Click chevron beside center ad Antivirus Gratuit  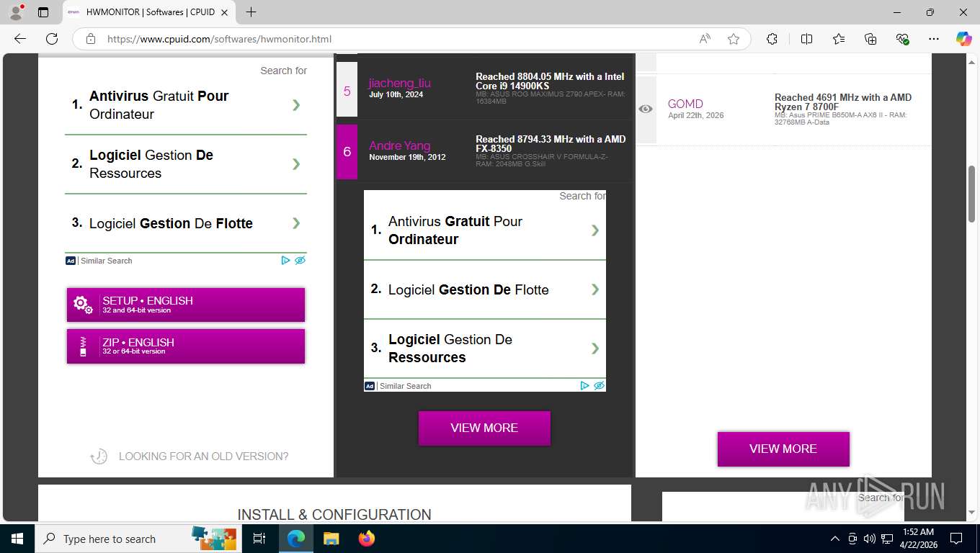(x=595, y=230)
